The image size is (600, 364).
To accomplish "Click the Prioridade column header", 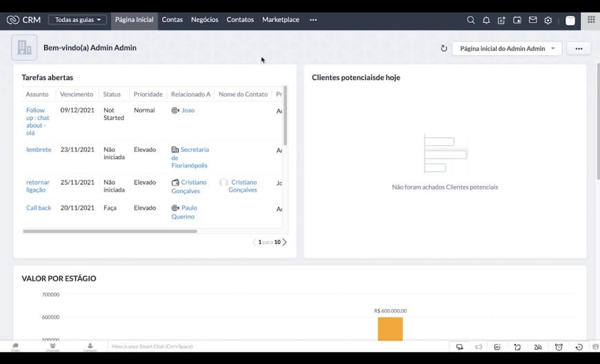I will tap(148, 94).
